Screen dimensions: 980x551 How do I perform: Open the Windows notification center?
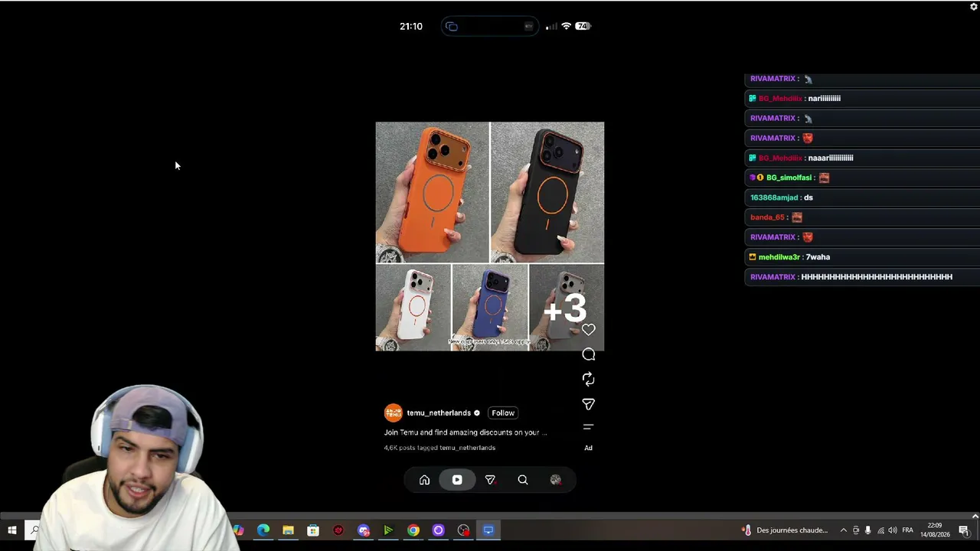pyautogui.click(x=964, y=530)
